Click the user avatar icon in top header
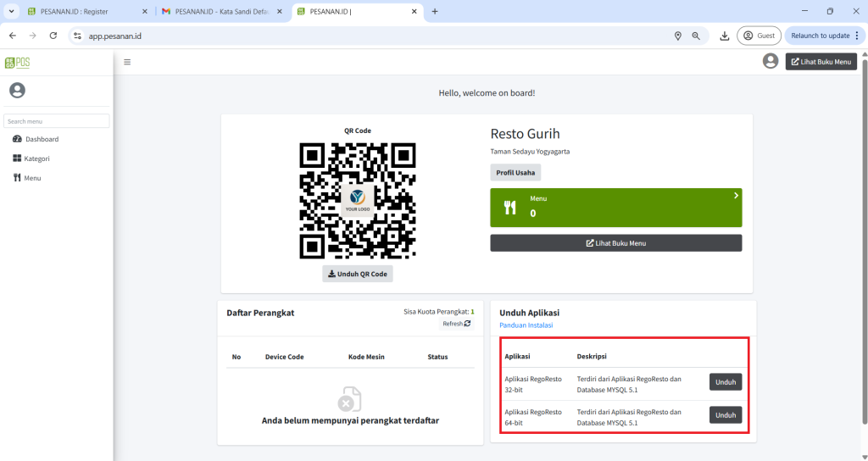The width and height of the screenshot is (868, 461). tap(770, 61)
